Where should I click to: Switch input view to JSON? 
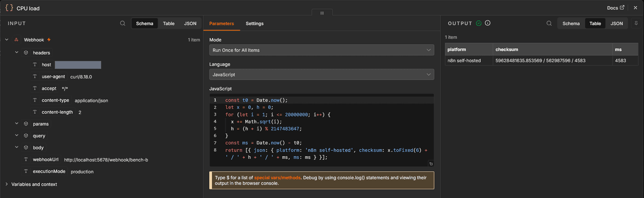pyautogui.click(x=190, y=24)
